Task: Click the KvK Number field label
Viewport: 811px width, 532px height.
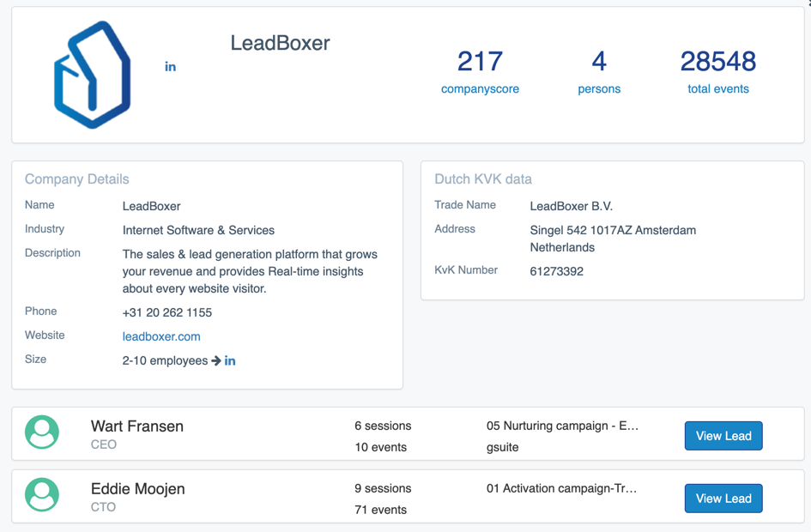Action: click(466, 270)
